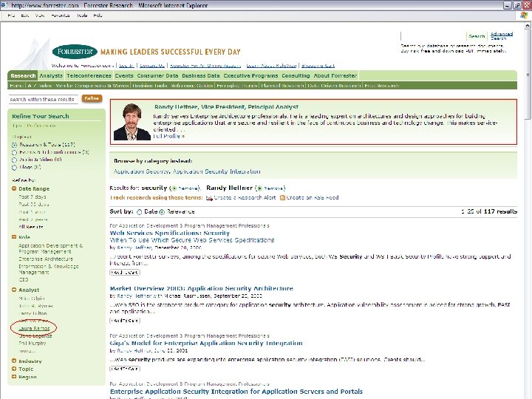Filter role by CIO
Screen dimensions: 532x399
tap(24, 279)
